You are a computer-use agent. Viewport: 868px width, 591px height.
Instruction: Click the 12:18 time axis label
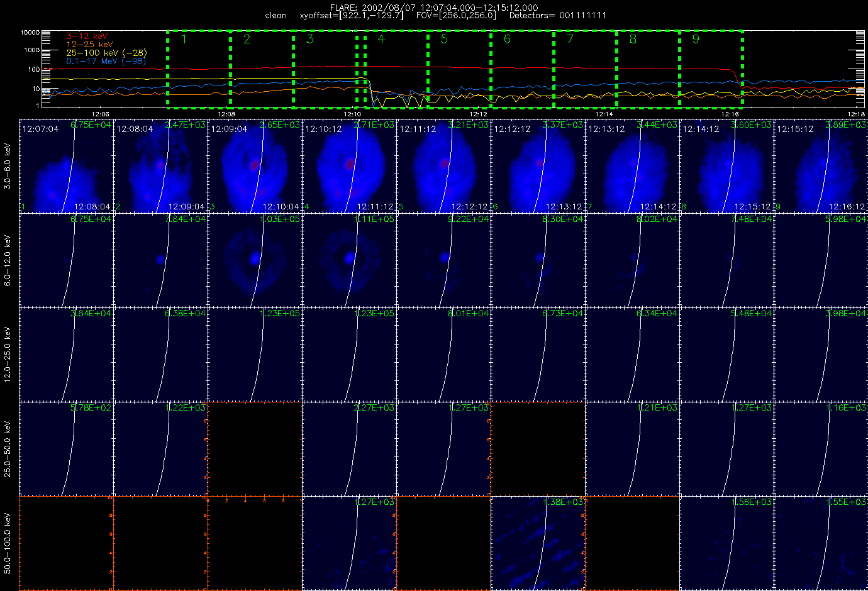[856, 114]
